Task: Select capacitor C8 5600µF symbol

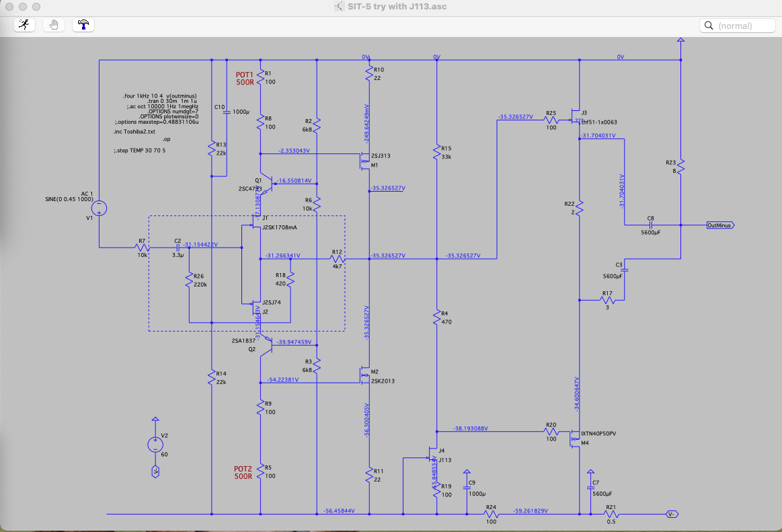Action: [x=651, y=225]
